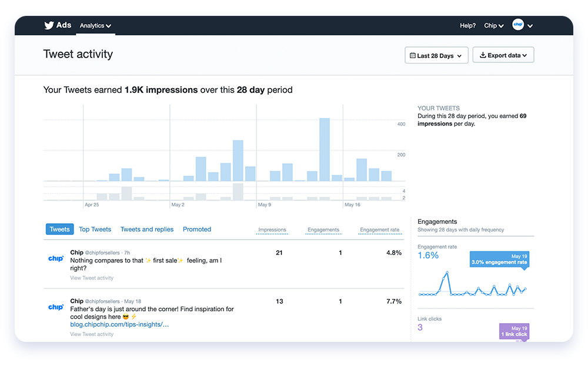Image resolution: width=588 pixels, height=366 pixels.
Task: Click the Engagements panel heading
Action: [437, 221]
